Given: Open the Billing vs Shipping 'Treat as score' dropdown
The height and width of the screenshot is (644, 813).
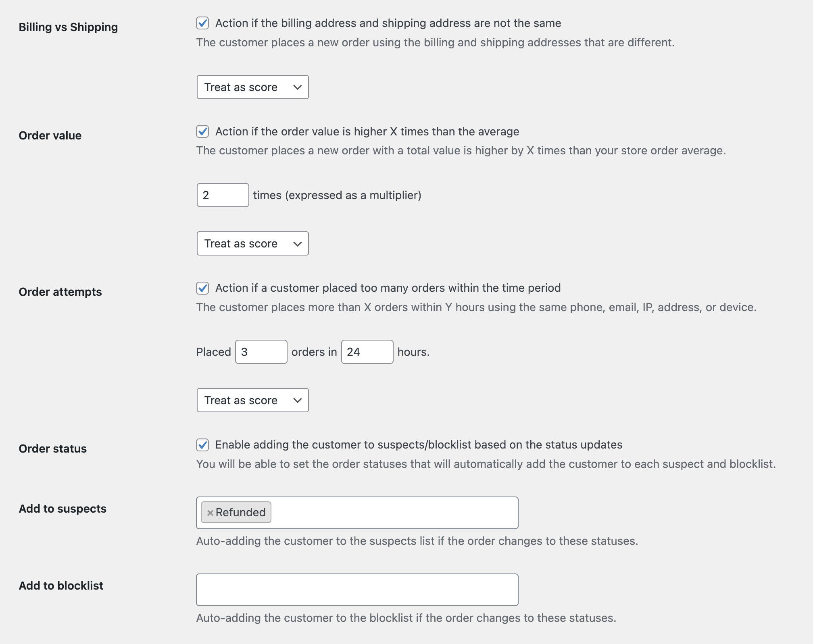Looking at the screenshot, I should click(253, 87).
